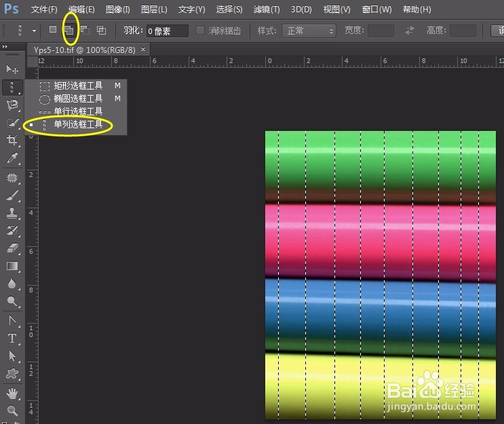Screen dimensions: 504x424
Task: Open the 文件(F) menu
Action: (44, 9)
